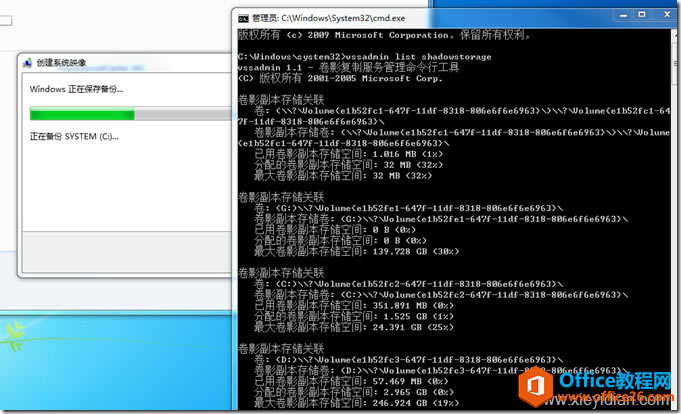The width and height of the screenshot is (681, 414).
Task: Click the (C:) volume line
Action: click(408, 284)
